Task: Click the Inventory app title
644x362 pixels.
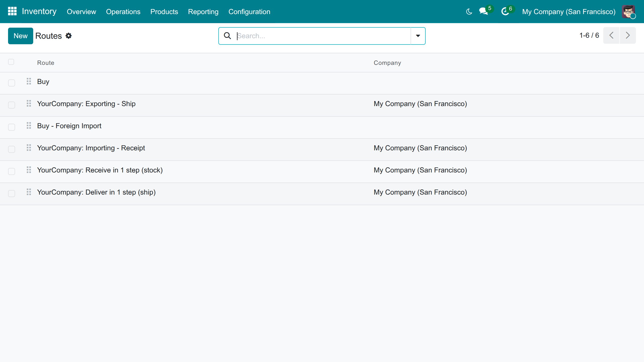Action: [x=39, y=11]
